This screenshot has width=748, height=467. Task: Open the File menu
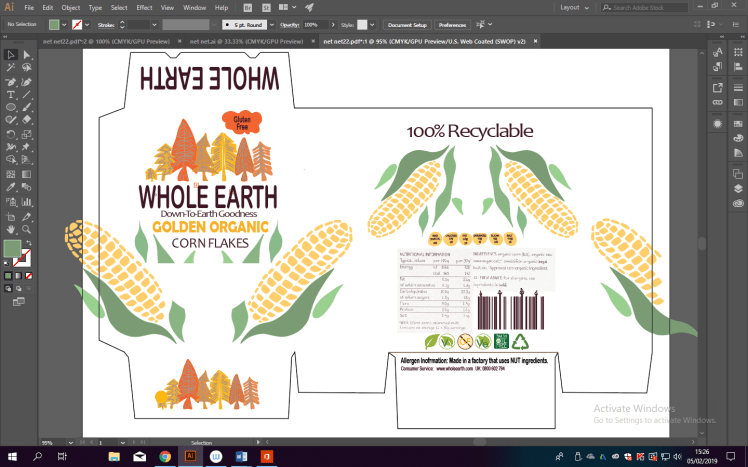click(29, 8)
